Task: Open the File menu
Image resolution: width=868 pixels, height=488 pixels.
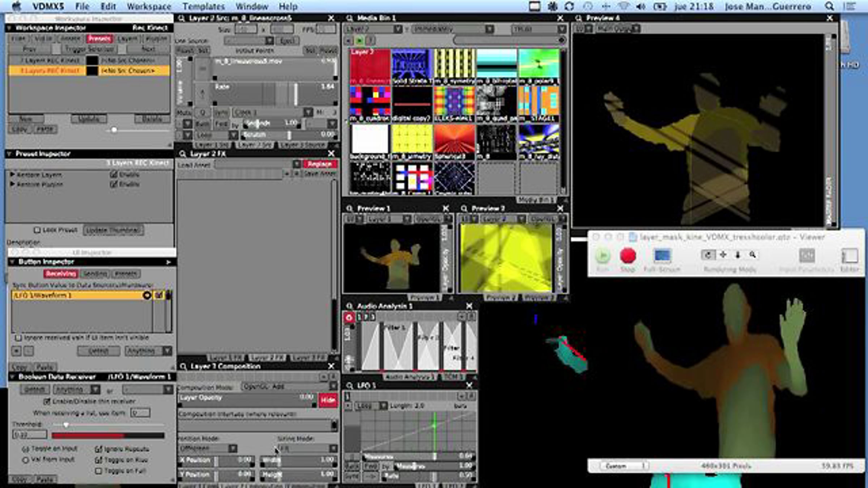Action: click(x=82, y=7)
